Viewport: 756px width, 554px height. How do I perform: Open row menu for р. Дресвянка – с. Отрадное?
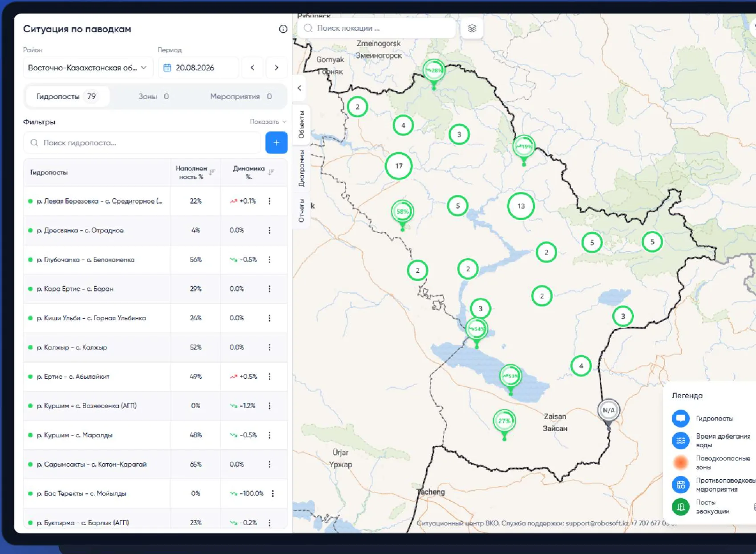pos(269,230)
